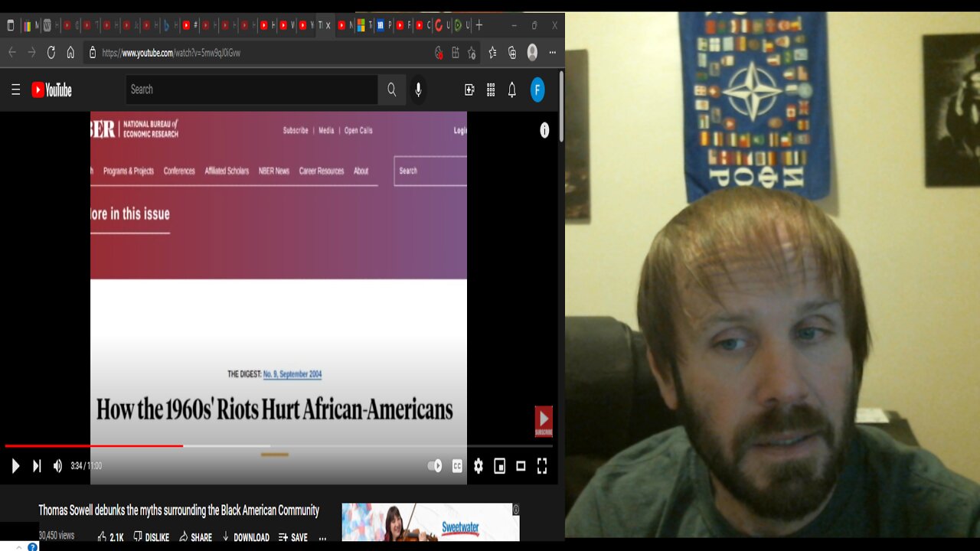Open the Collections icon
The height and width of the screenshot is (551, 980).
point(512,53)
